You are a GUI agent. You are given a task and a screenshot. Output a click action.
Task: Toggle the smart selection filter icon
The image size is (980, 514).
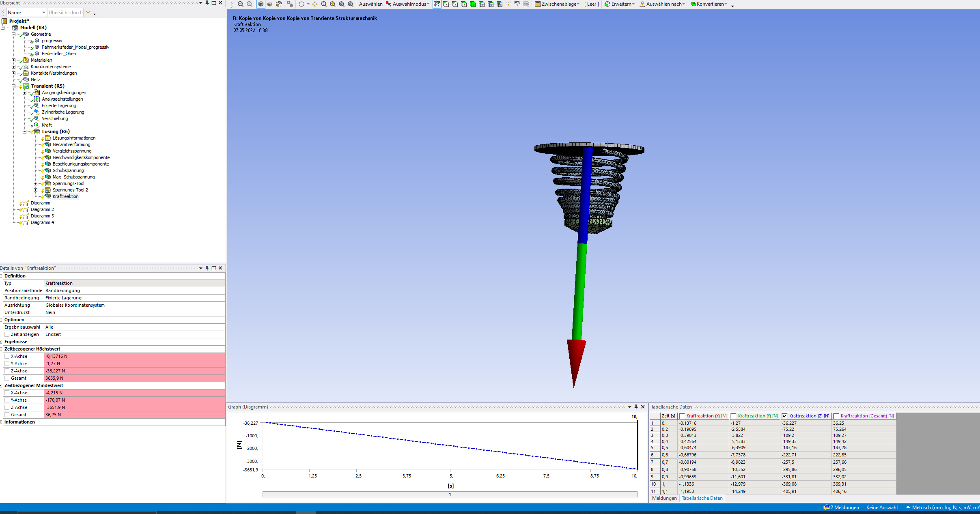[x=437, y=4]
